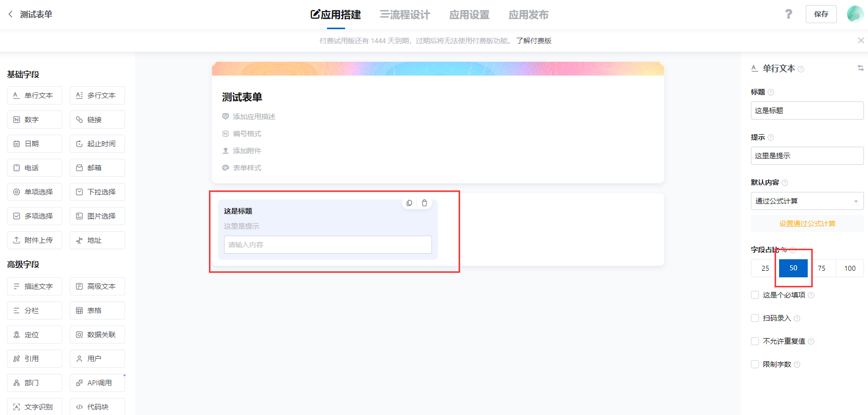The height and width of the screenshot is (415, 868).
Task: Add a 定位 location field
Action: tap(35, 335)
